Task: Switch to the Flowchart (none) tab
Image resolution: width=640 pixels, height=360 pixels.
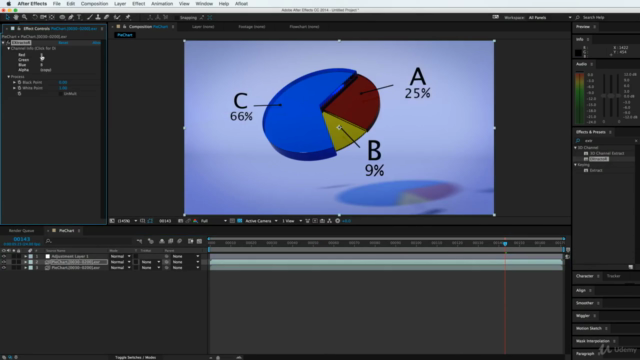Action: 304,27
